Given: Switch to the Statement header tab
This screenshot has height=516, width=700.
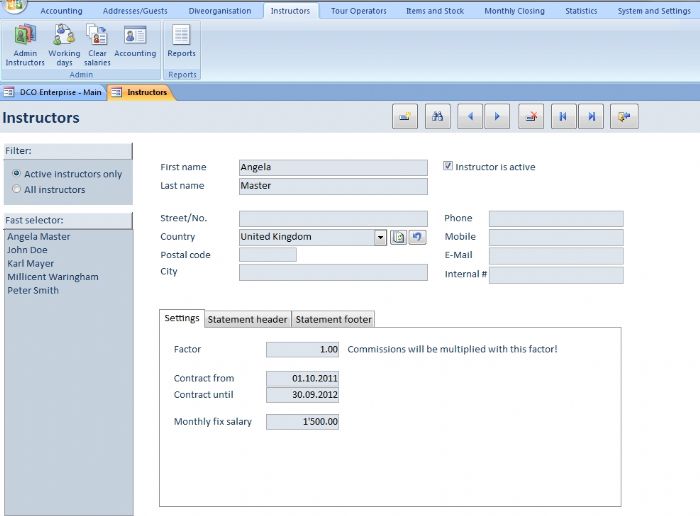Looking at the screenshot, I should 248,319.
